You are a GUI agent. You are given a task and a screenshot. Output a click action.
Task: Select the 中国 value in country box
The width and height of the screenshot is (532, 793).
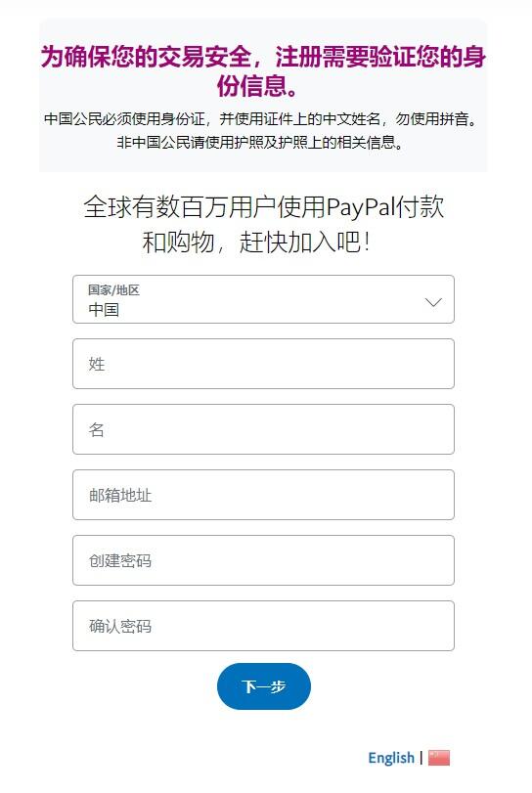104,310
